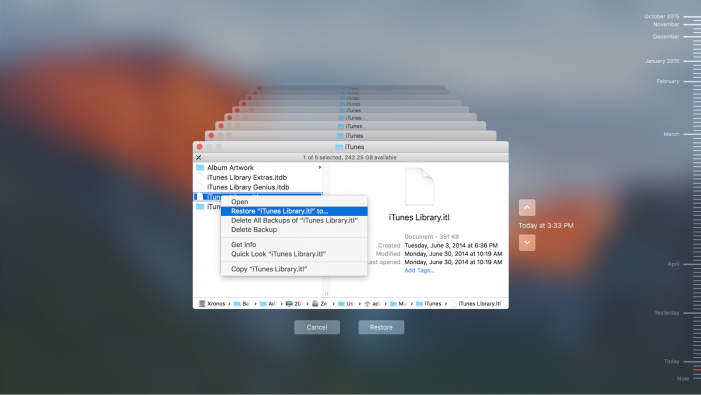
Task: Click the Ze drive in path bar
Action: pos(320,304)
